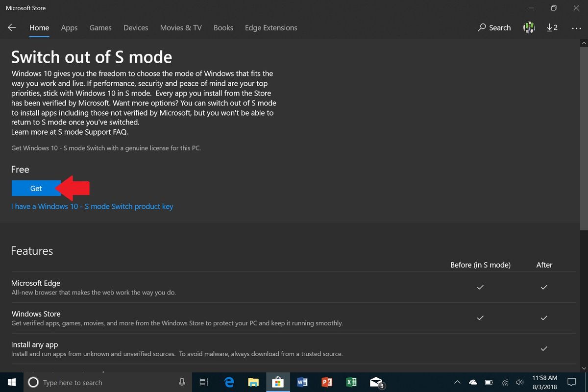Image resolution: width=588 pixels, height=392 pixels.
Task: Check Install any app under After
Action: (x=544, y=349)
